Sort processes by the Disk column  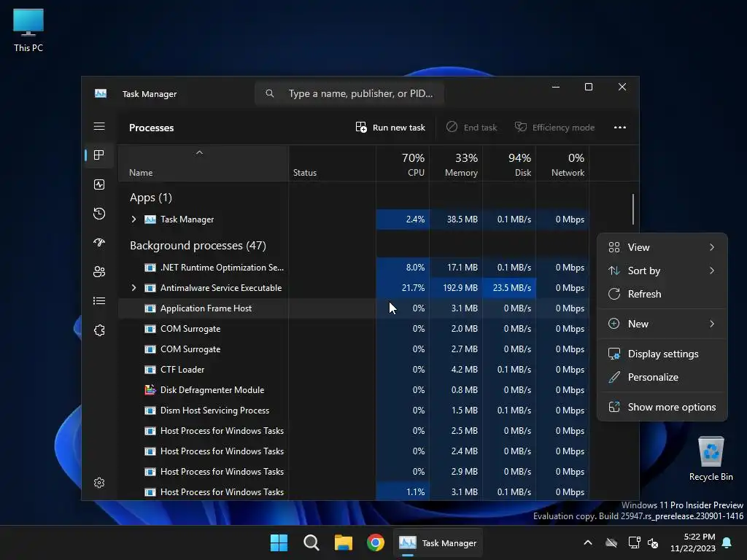pos(509,164)
